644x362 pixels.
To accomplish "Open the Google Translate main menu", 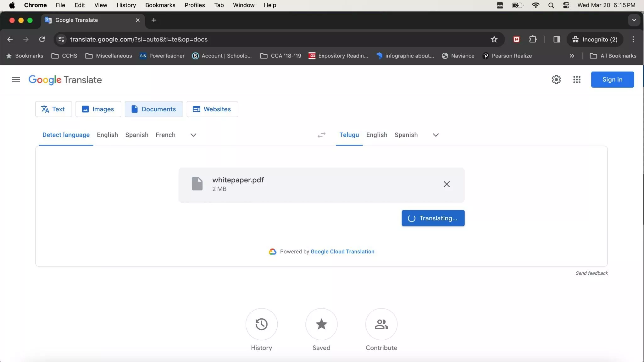I will [16, 80].
